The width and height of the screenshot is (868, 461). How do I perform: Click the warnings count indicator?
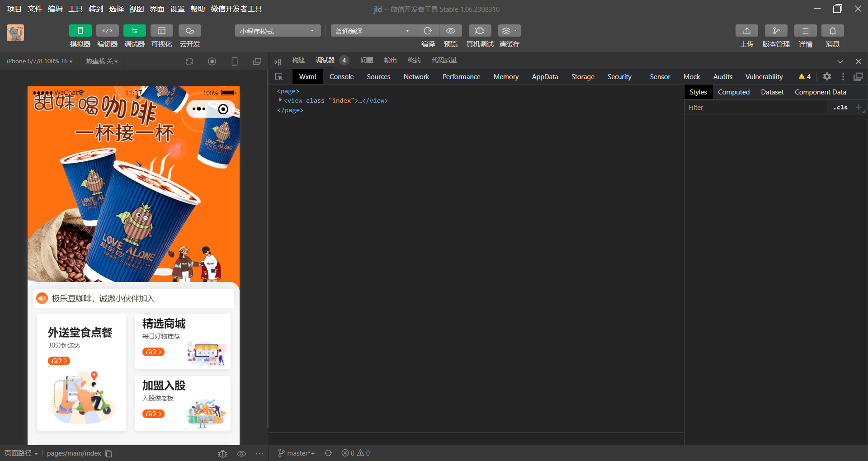coord(805,77)
